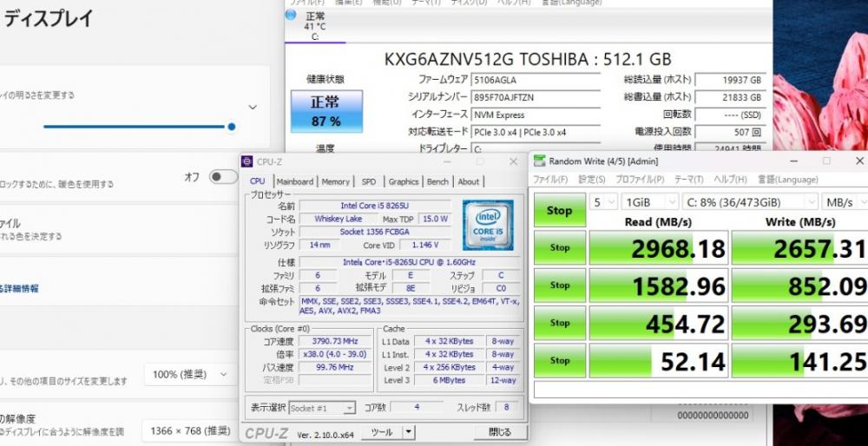Click the processor name Intel Core i5 8265U
This screenshot has width=868, height=446.
pyautogui.click(x=375, y=206)
